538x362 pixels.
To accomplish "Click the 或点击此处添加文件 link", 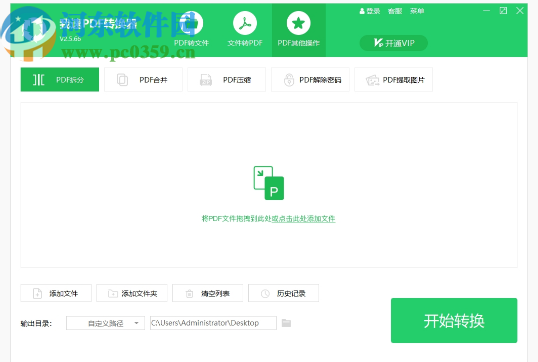I will coord(303,219).
